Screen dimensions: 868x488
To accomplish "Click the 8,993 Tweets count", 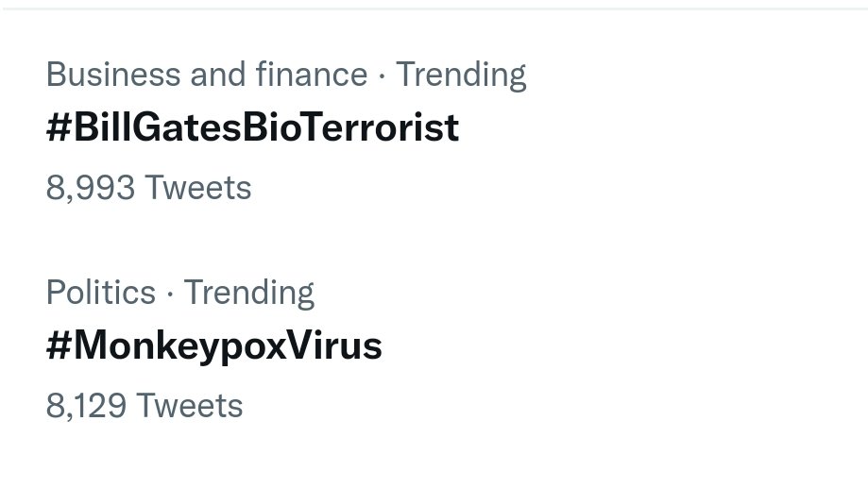I will click(x=148, y=188).
